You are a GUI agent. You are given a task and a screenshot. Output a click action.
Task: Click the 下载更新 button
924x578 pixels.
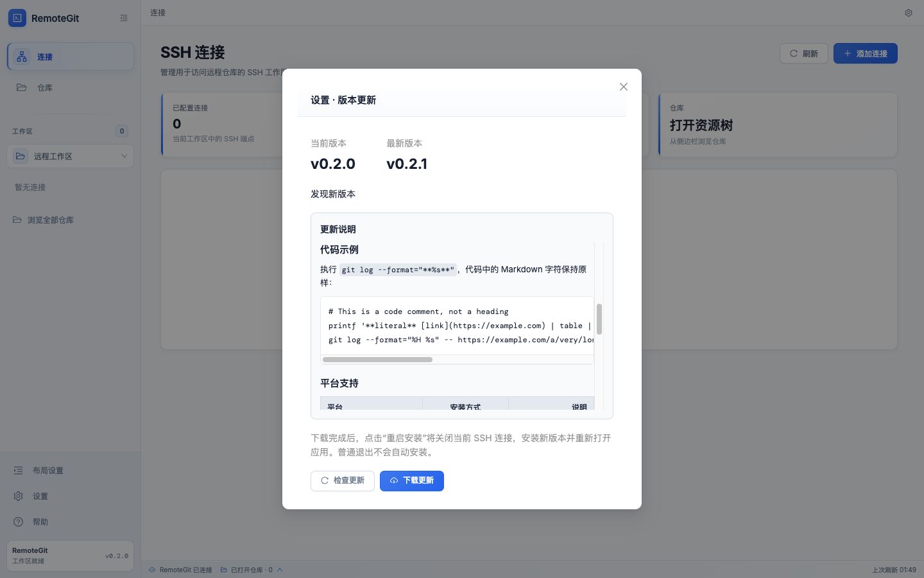pos(412,480)
